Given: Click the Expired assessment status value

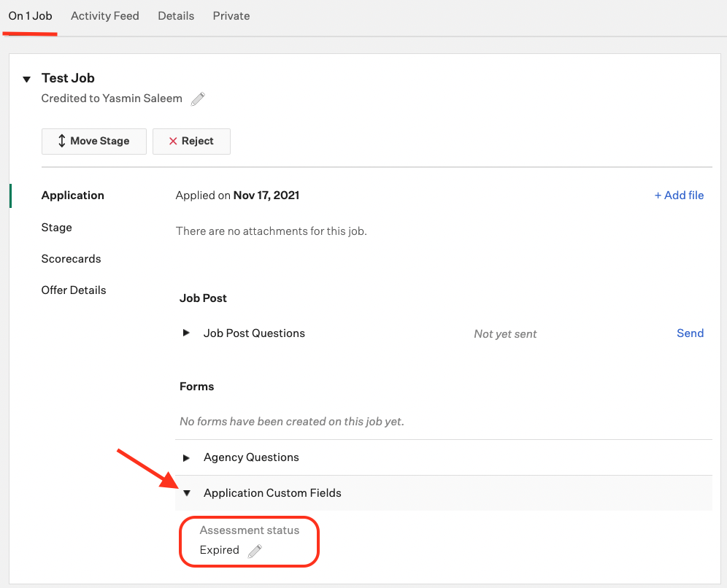Looking at the screenshot, I should tap(219, 550).
